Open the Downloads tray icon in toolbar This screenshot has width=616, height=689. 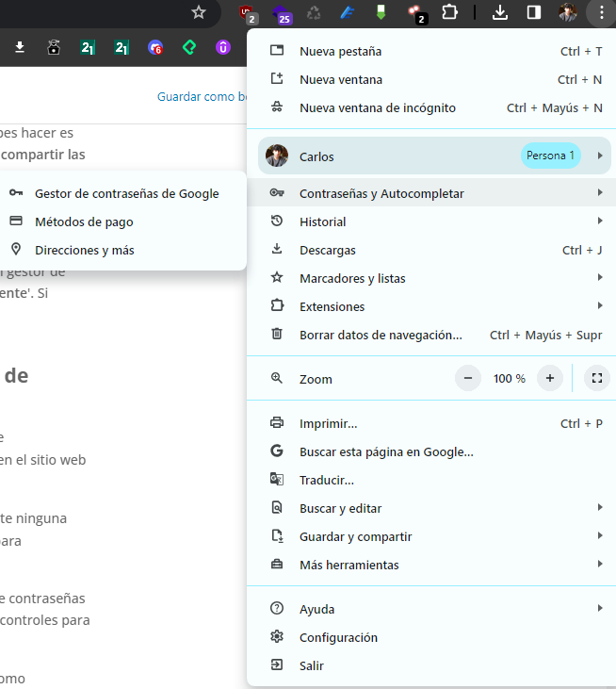499,12
